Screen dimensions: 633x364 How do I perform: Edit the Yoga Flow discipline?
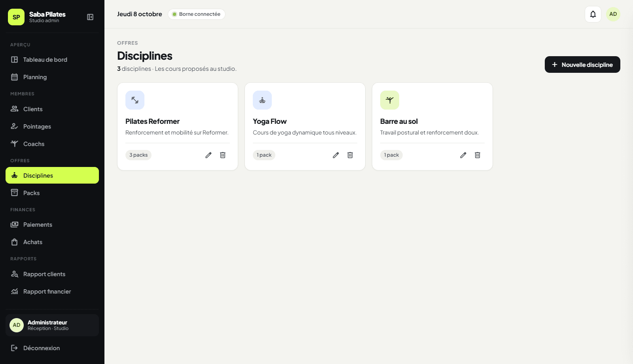[336, 155]
